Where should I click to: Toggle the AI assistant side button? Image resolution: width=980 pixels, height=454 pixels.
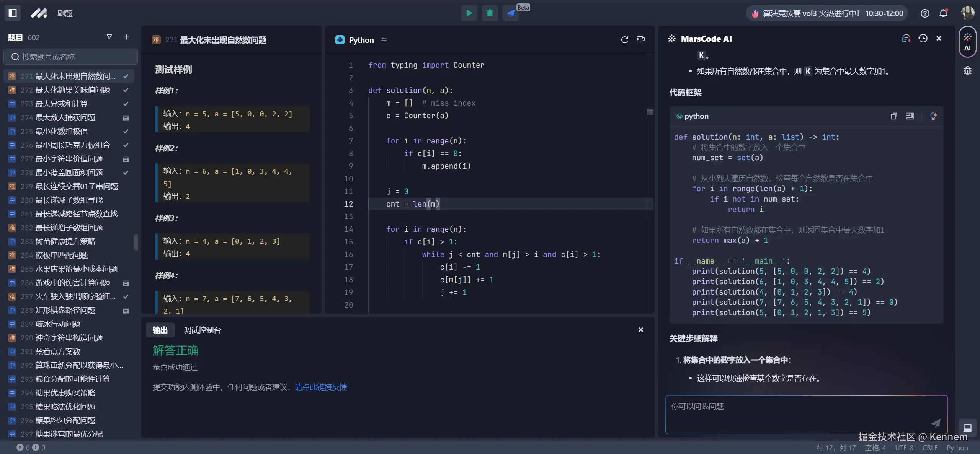(967, 42)
